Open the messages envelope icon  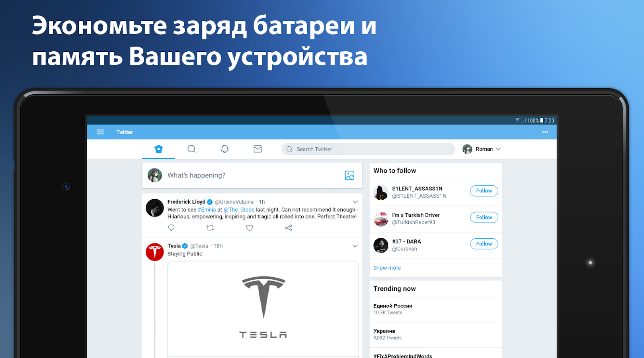pyautogui.click(x=258, y=149)
